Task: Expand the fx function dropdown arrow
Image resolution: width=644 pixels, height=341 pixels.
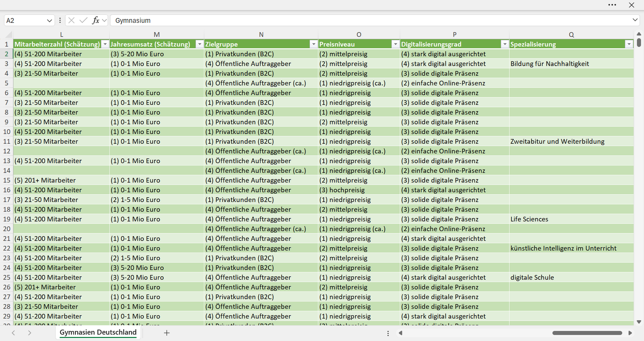Action: 104,21
